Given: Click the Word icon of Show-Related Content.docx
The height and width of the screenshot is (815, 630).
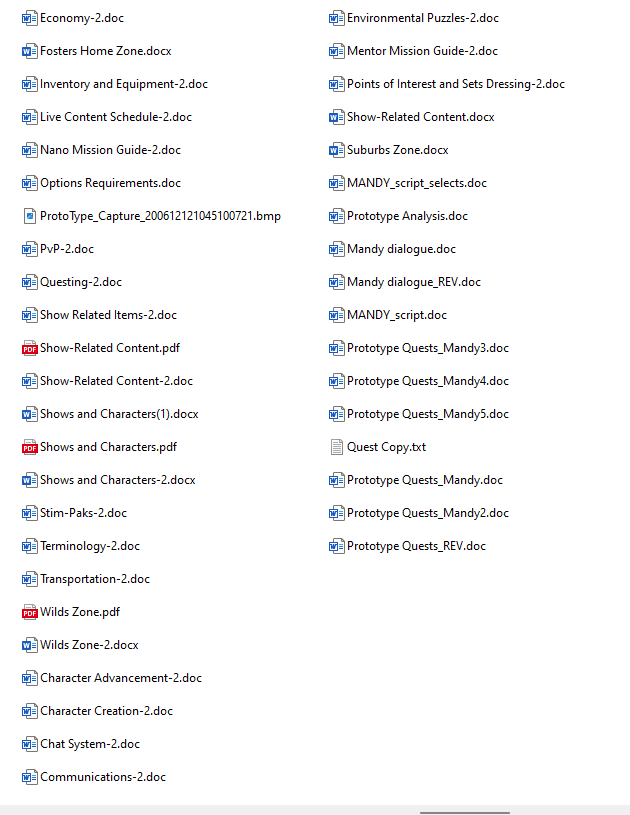Looking at the screenshot, I should [x=337, y=117].
